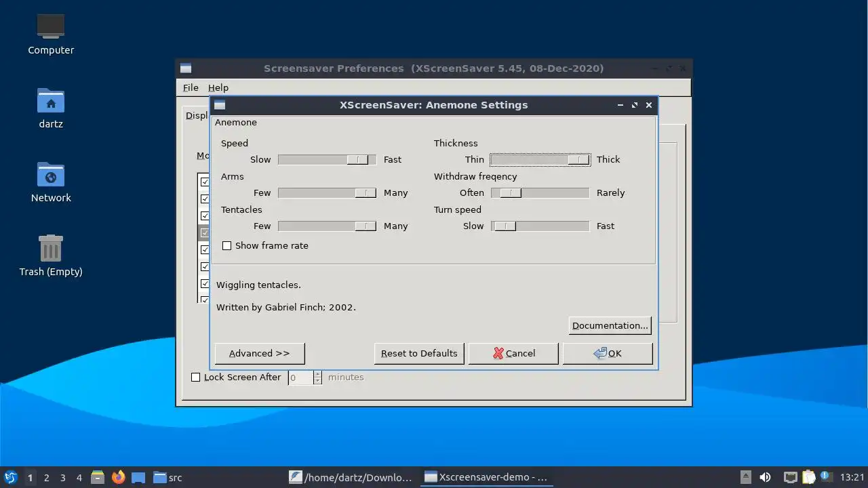Viewport: 868px width, 488px height.
Task: Click 'Written by Gabriel Finch; 2002.' text
Action: tap(286, 308)
